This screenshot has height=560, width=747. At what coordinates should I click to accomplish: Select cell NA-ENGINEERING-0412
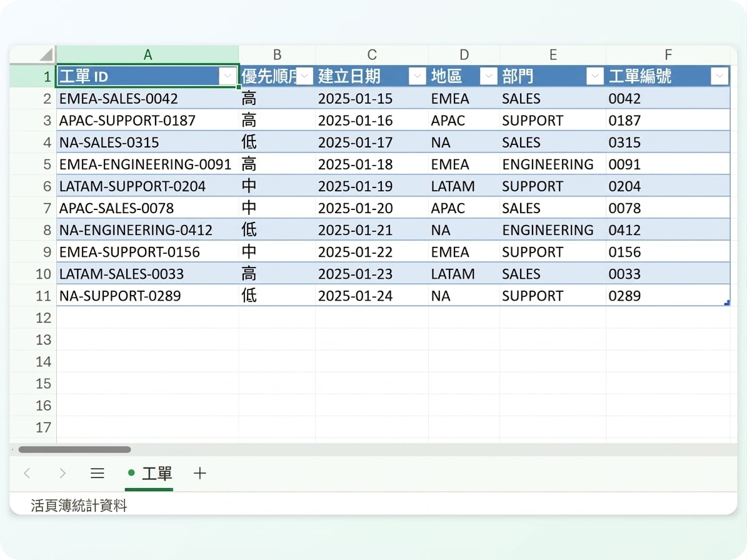point(148,229)
